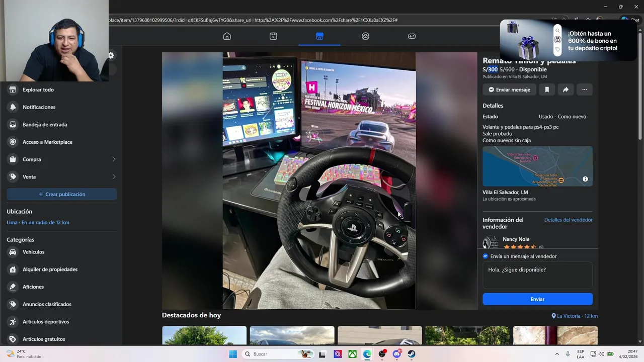Screen dimensions: 644x362
Task: Expand the Compra chevron
Action: 114,159
